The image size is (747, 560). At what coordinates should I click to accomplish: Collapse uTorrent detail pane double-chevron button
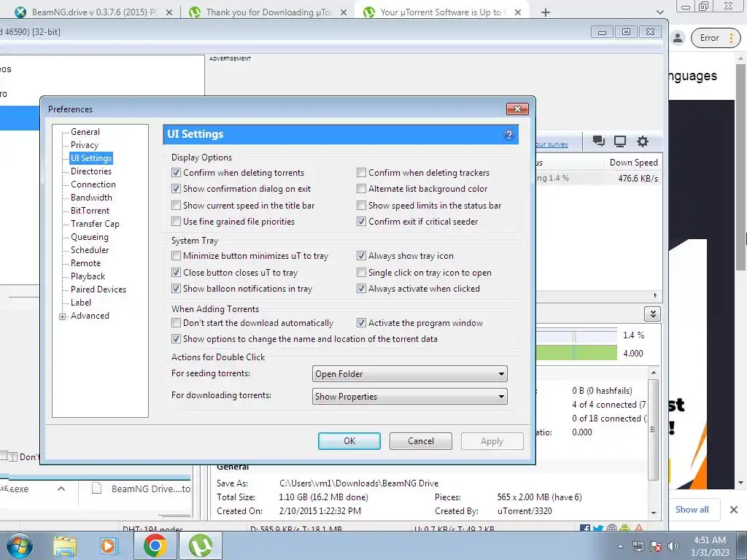(653, 314)
